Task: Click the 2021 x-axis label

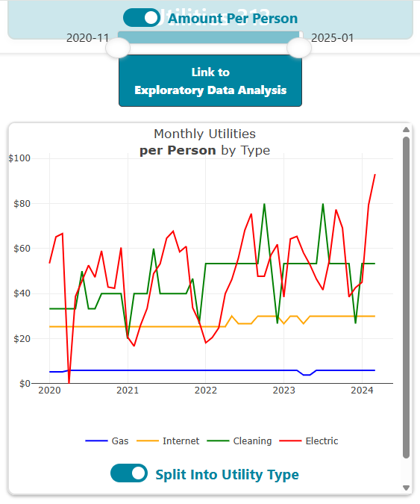Action: tap(128, 391)
